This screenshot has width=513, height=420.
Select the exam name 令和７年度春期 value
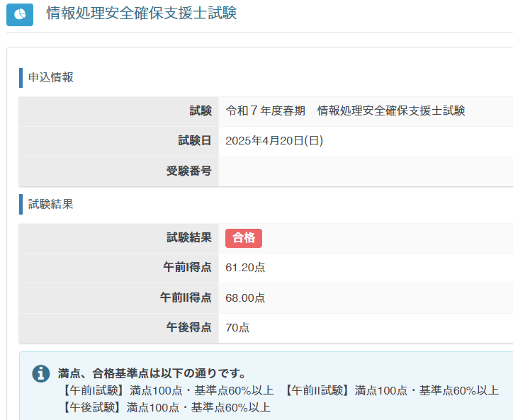point(346,111)
